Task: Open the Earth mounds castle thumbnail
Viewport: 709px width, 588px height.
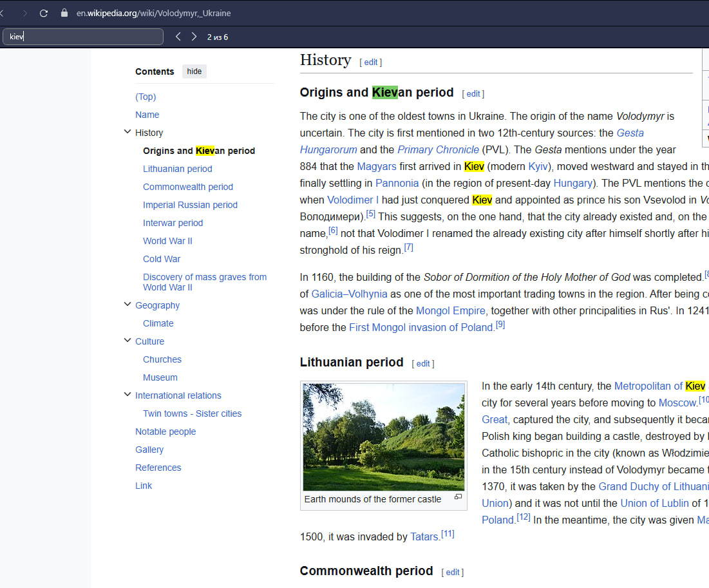Action: 383,437
